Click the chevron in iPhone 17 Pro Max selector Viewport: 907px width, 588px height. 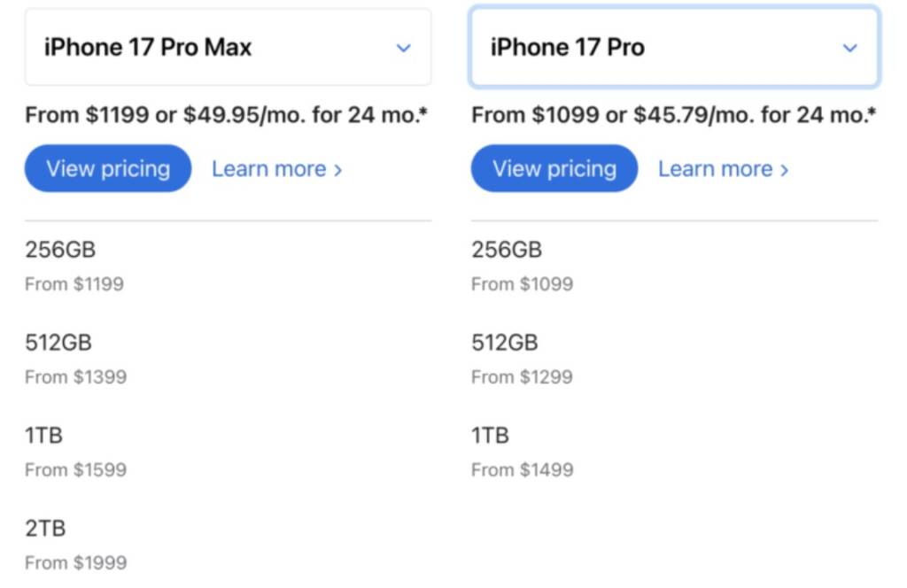coord(404,48)
